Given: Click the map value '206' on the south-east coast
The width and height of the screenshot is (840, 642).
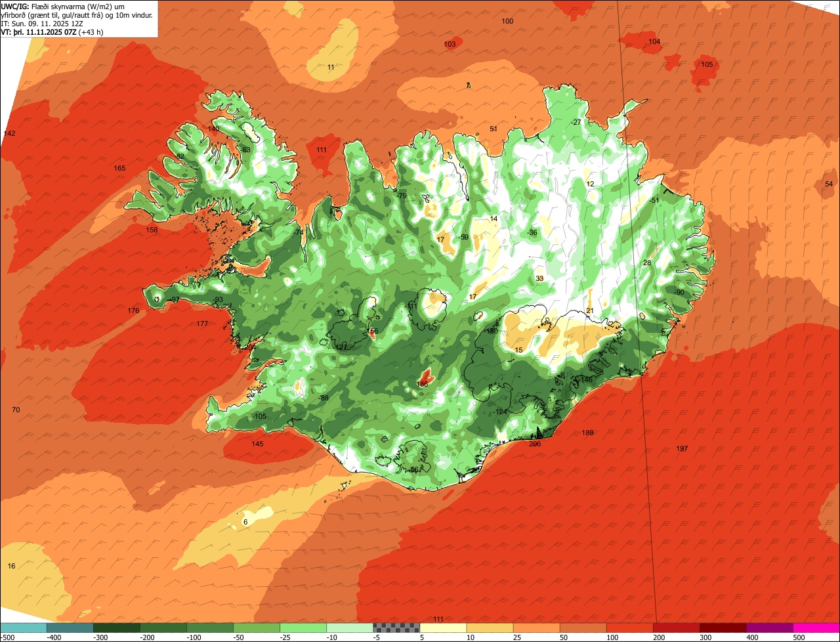Looking at the screenshot, I should point(535,444).
